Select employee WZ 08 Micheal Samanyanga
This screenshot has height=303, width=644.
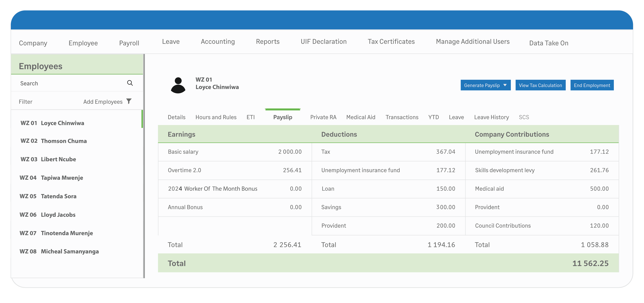[x=59, y=251]
